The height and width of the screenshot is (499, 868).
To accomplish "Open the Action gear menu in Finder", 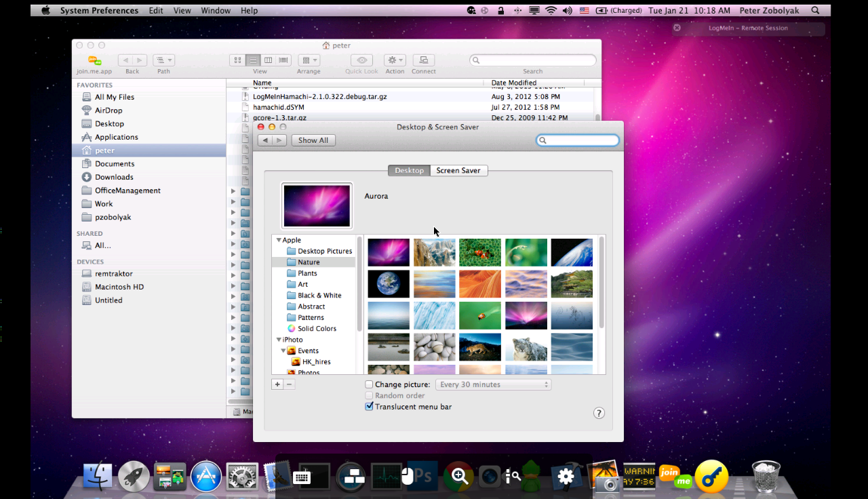I will point(395,60).
